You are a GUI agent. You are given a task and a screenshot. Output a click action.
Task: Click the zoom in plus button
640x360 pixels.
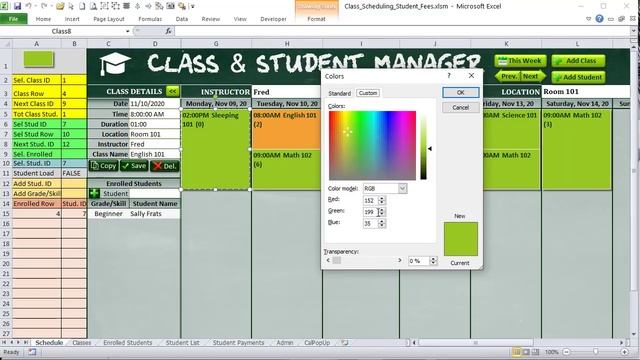coord(624,352)
